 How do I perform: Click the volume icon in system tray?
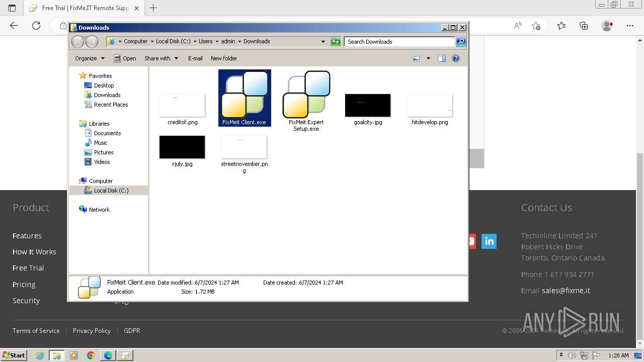pos(572,355)
